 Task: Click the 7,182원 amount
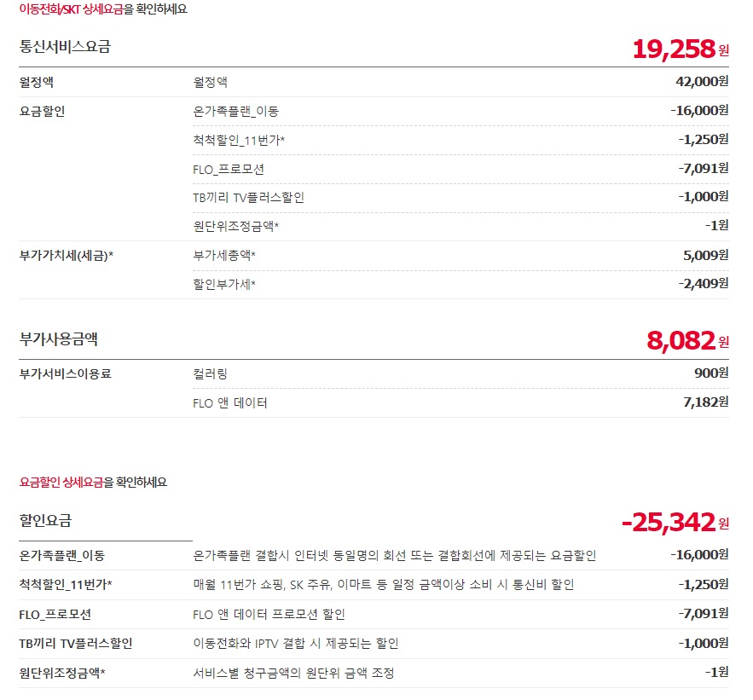tap(705, 402)
